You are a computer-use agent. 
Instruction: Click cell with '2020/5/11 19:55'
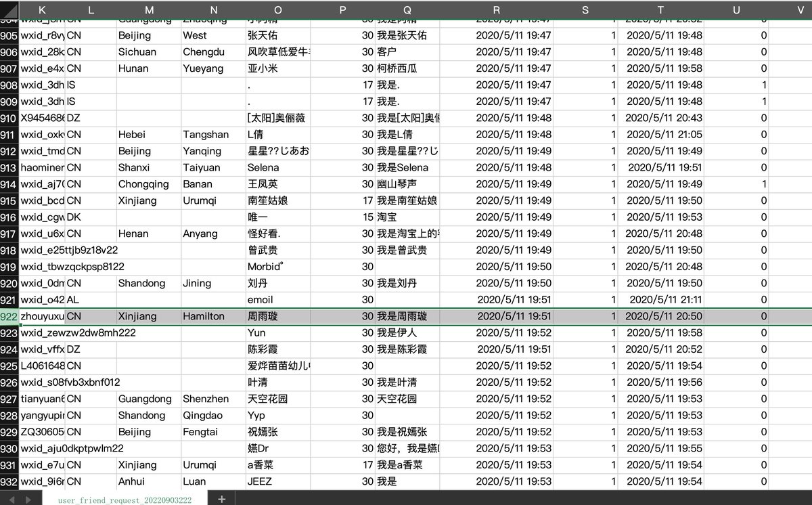(660, 448)
